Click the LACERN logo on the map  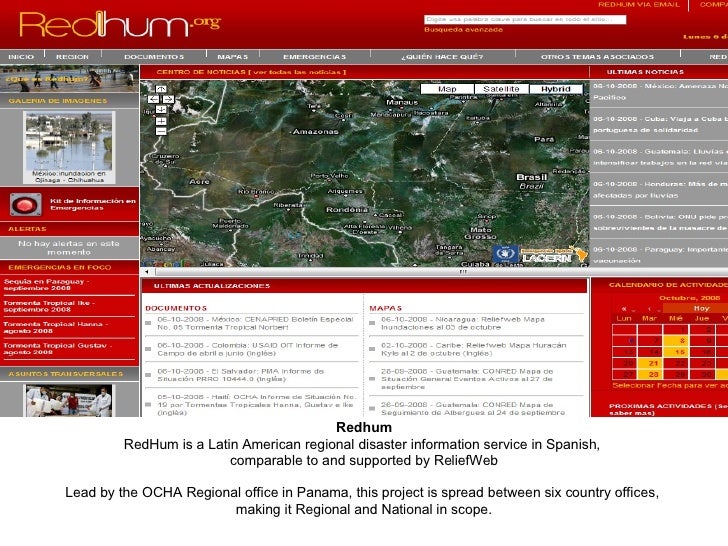click(554, 255)
